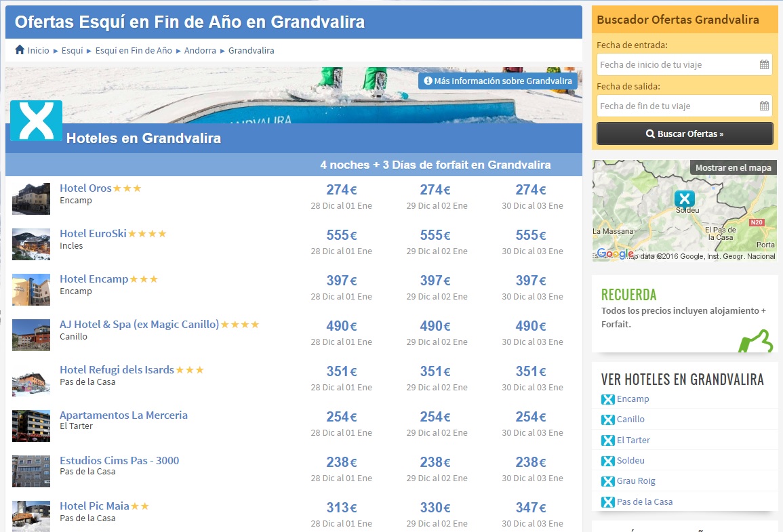Click the X icon beside Pas de la Casa

pos(607,502)
